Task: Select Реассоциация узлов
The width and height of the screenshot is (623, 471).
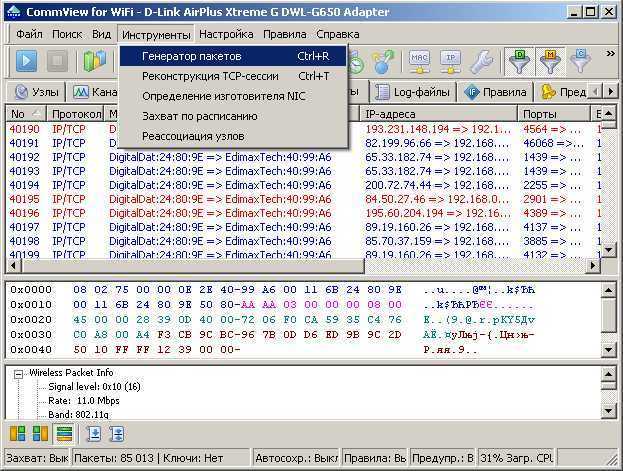Action: coord(233,136)
